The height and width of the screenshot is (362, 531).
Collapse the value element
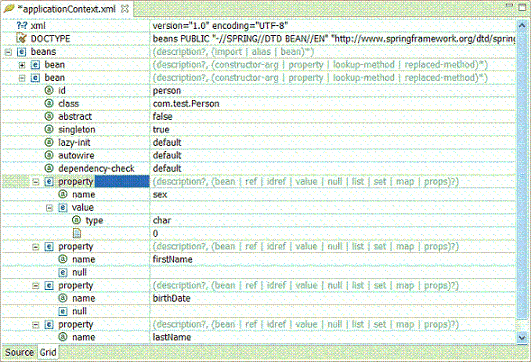(49, 208)
